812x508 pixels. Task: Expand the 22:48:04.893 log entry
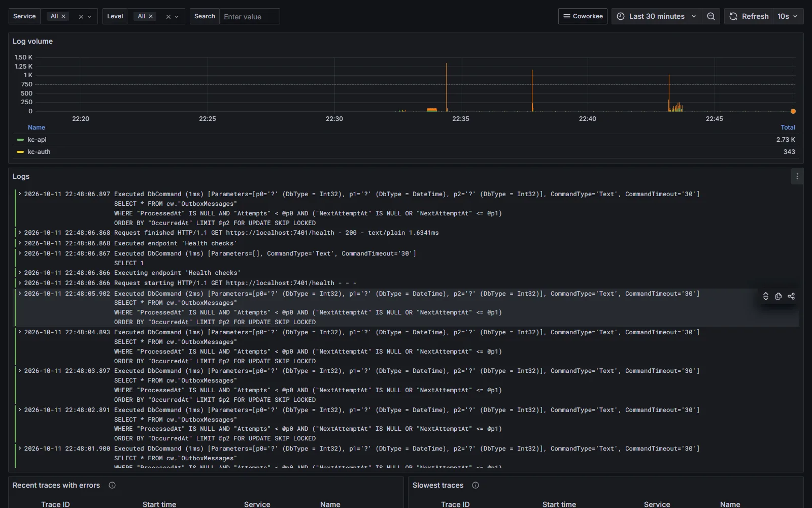tap(20, 332)
